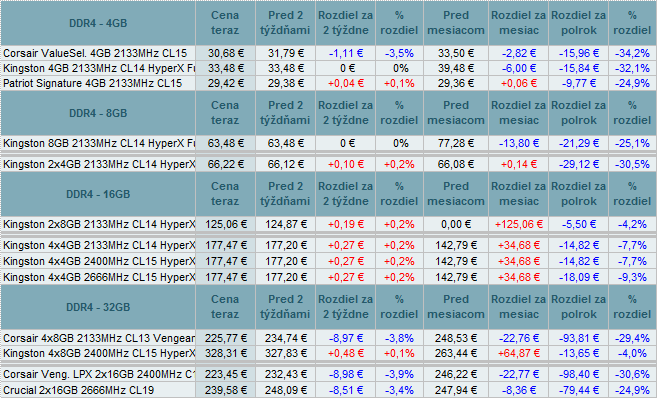Click the 328,31 € price of Kingston 4x8GB

click(225, 353)
